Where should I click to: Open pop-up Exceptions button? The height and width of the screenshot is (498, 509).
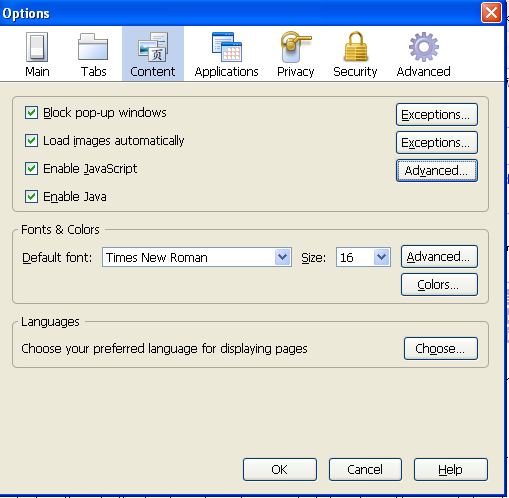point(437,115)
